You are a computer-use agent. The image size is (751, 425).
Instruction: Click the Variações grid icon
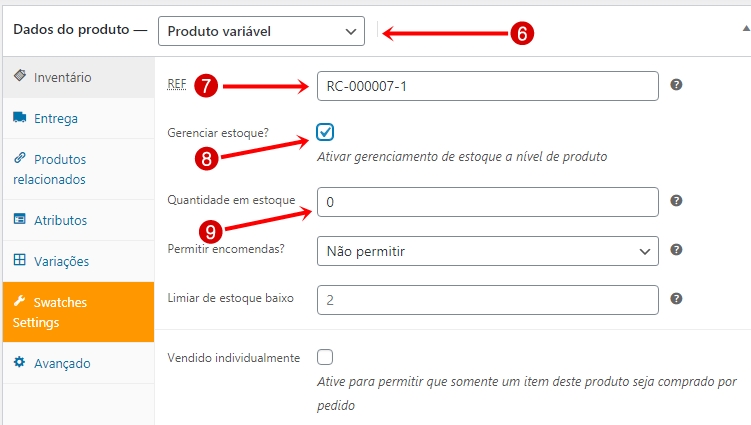coord(20,260)
